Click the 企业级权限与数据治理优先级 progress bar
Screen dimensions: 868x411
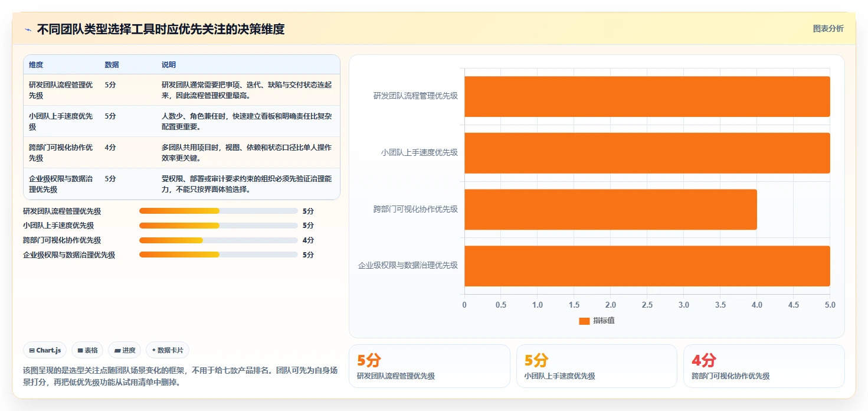point(218,255)
